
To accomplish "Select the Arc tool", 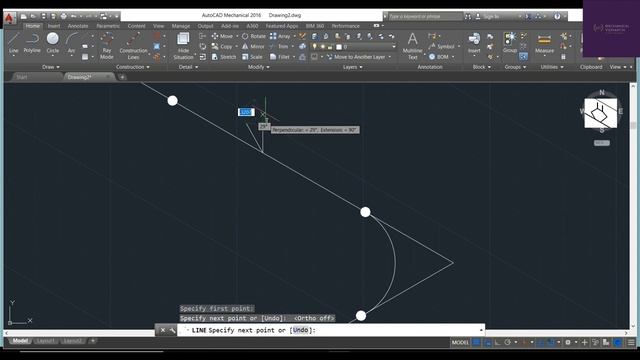I will [x=71, y=43].
